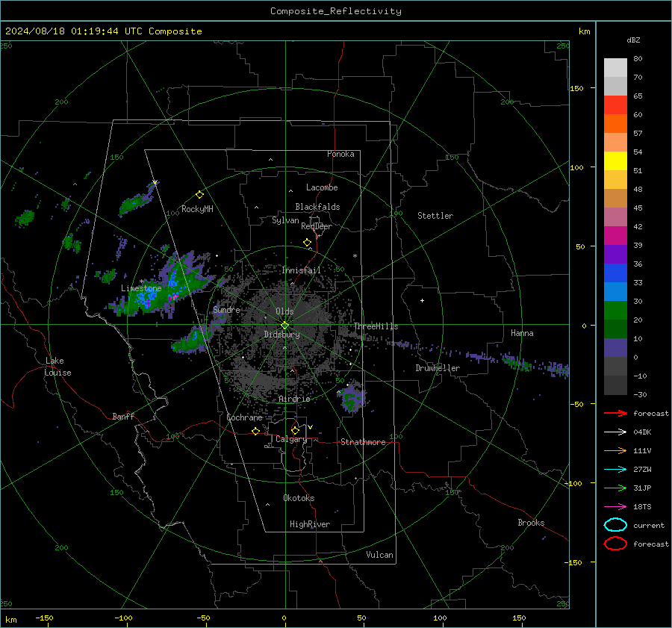Click the 39 dBZ purple color swatch
672x628 pixels.
tap(615, 254)
